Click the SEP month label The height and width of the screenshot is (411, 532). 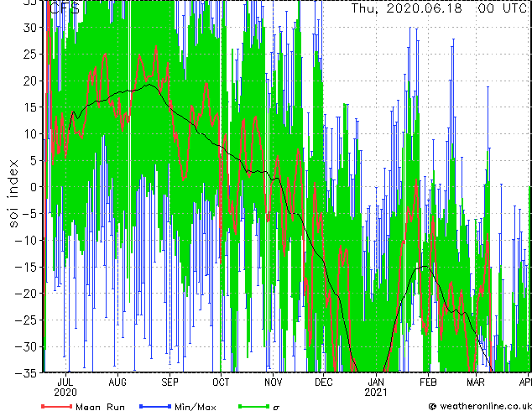coord(170,382)
